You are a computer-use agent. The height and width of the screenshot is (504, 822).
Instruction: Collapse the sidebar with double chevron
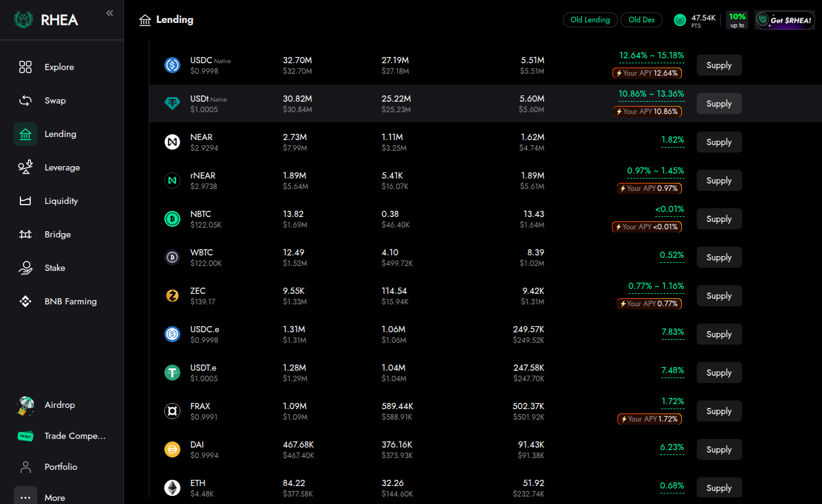click(110, 13)
